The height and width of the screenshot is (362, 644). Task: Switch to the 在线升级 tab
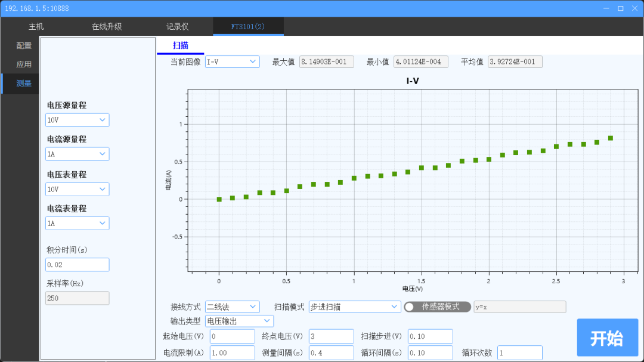(x=106, y=27)
